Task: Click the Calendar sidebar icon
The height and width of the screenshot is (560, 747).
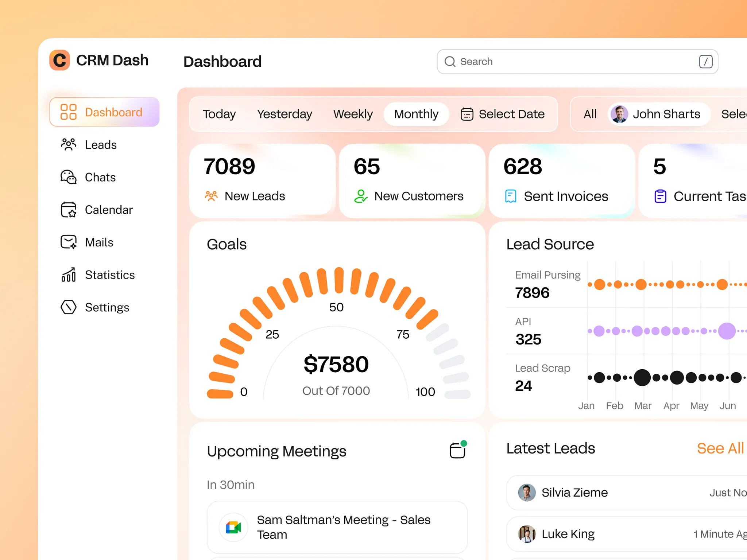Action: pos(69,210)
